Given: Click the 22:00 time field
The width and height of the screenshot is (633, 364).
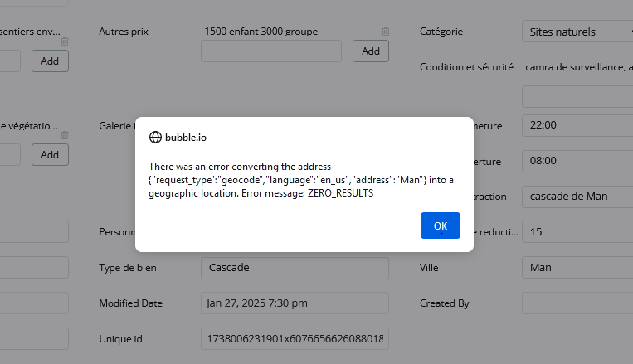Looking at the screenshot, I should pos(577,125).
